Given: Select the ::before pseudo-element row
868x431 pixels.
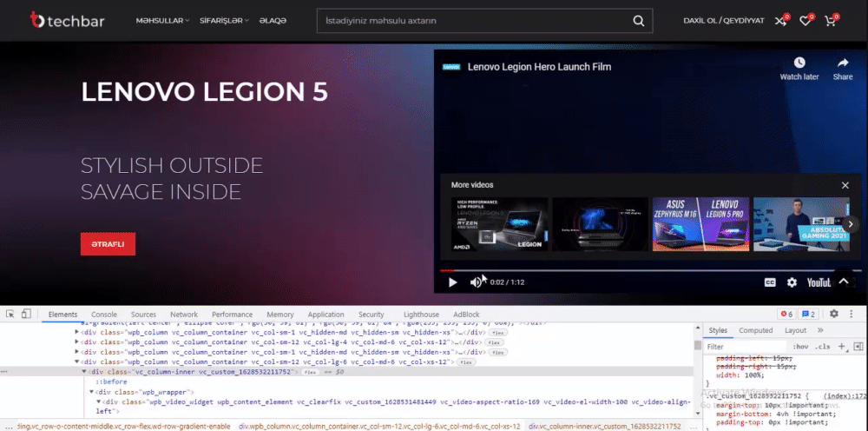Looking at the screenshot, I should [x=111, y=382].
